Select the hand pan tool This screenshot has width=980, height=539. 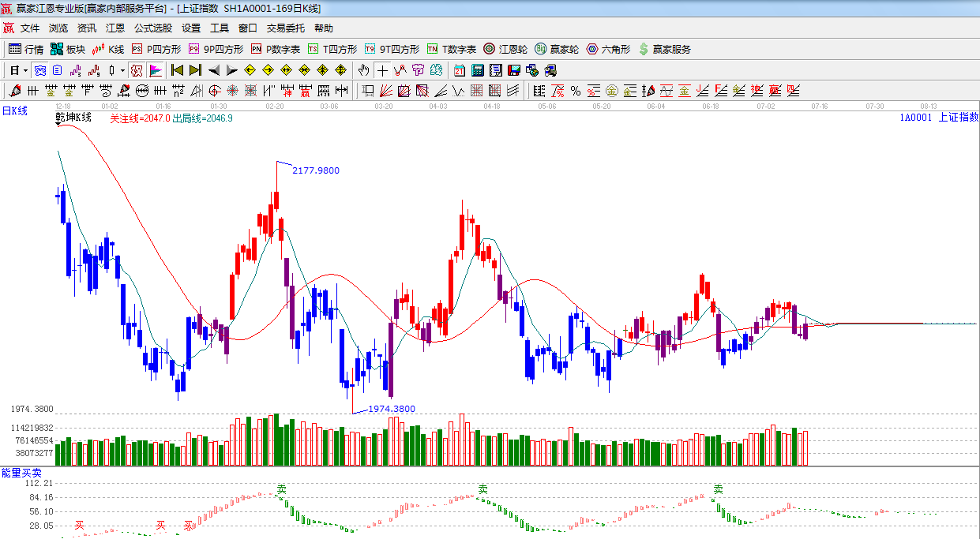(x=363, y=70)
